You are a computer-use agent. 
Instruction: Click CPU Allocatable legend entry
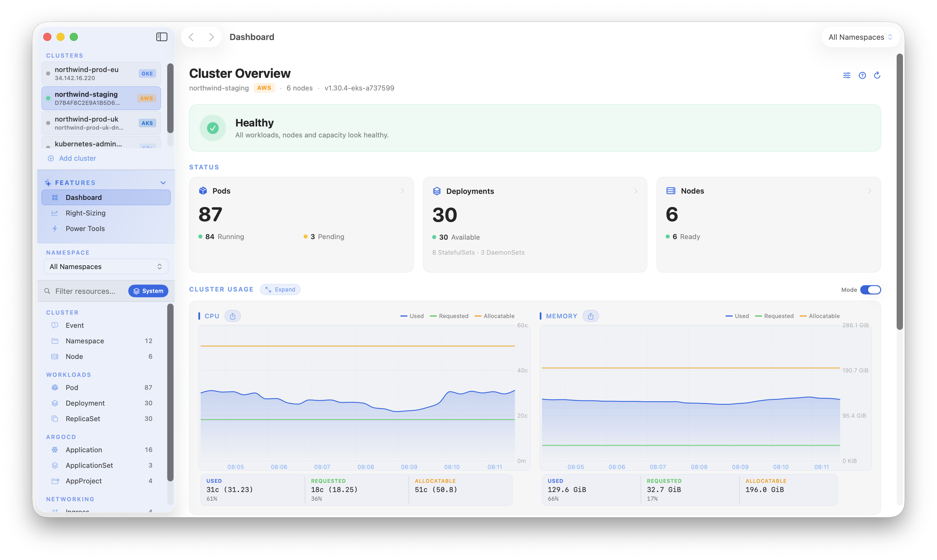point(494,316)
